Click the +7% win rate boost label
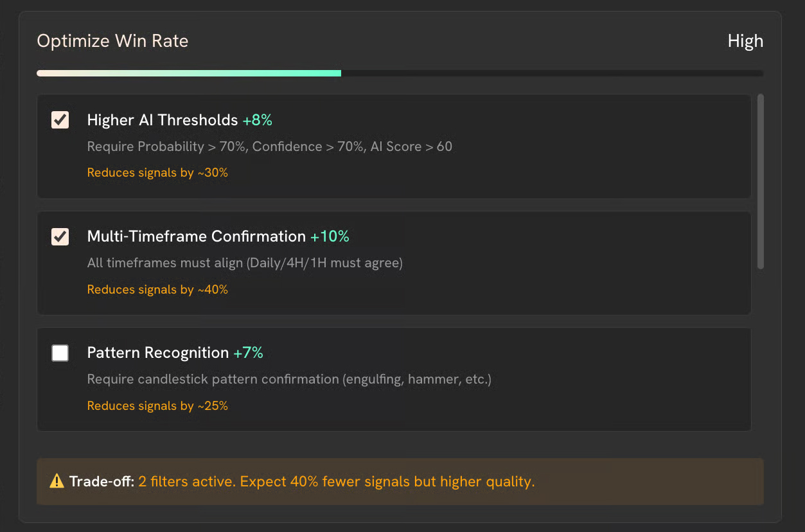 [249, 353]
